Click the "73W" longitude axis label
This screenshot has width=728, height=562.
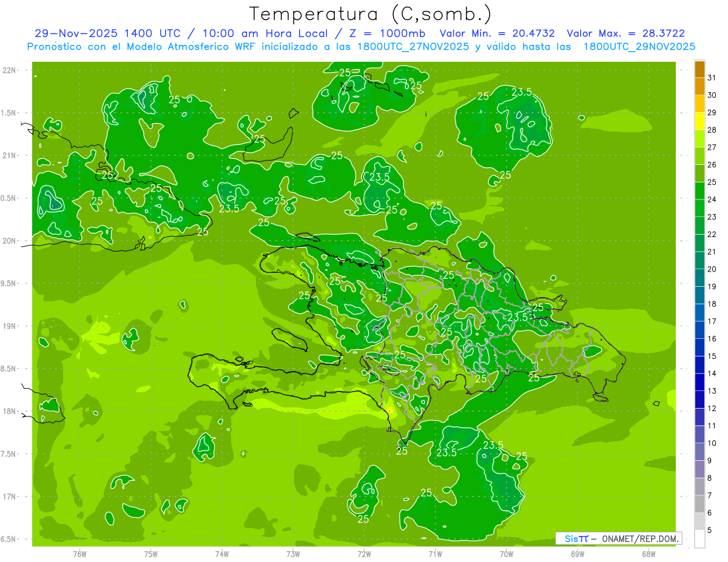pos(293,554)
